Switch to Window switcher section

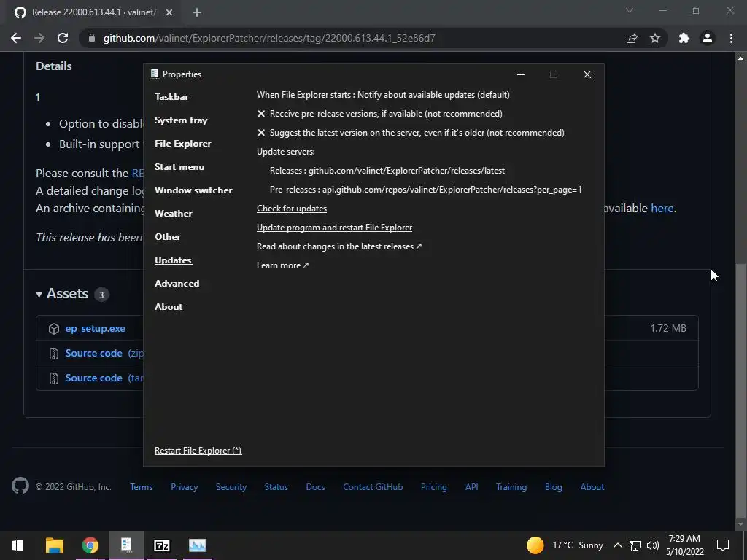[x=193, y=190]
